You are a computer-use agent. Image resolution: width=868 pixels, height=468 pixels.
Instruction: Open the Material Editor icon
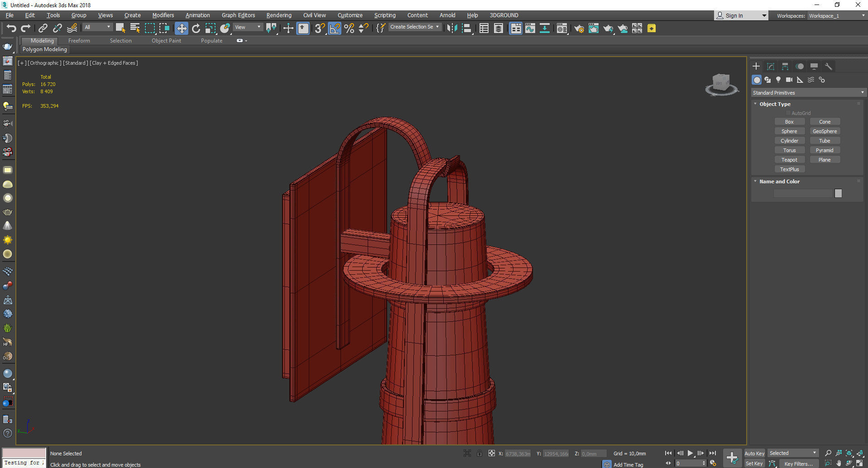click(x=562, y=29)
